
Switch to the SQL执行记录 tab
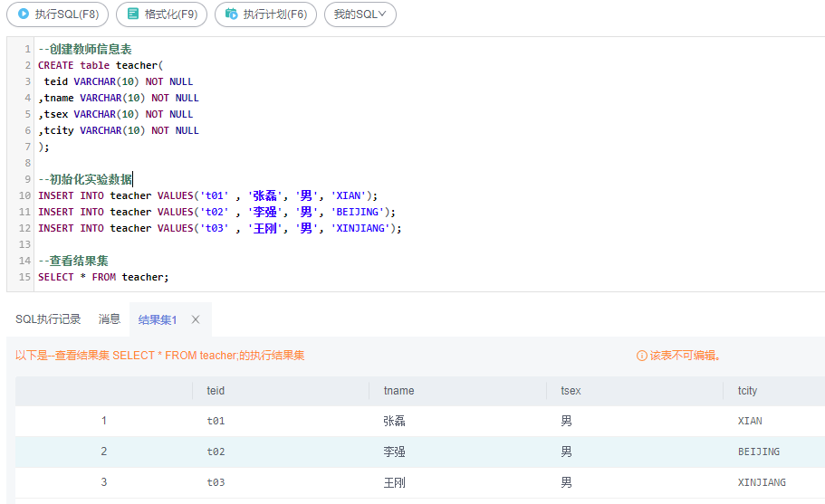coord(48,319)
